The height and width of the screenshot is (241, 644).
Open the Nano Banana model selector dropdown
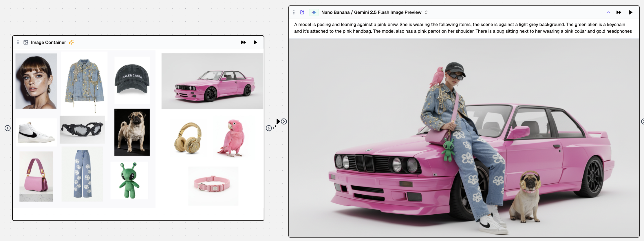[x=426, y=12]
